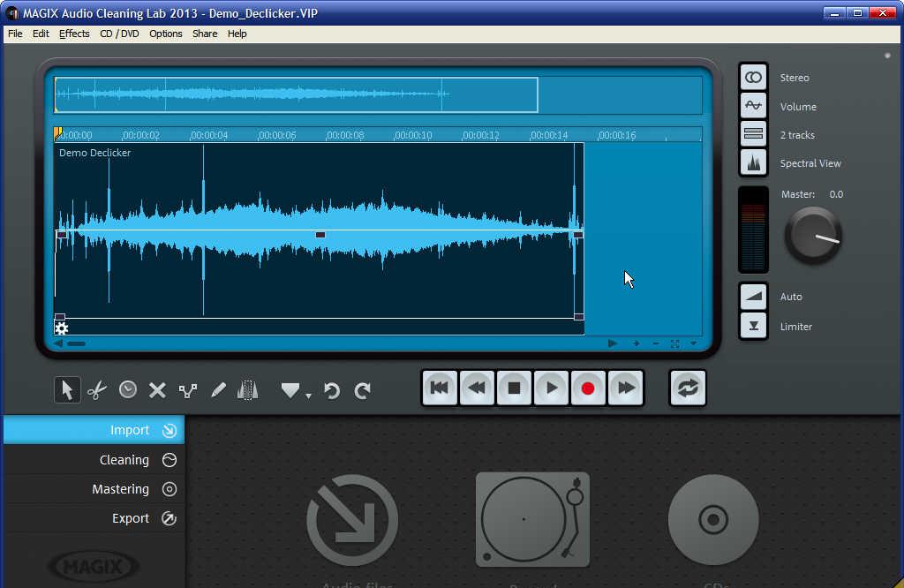This screenshot has height=588, width=904.
Task: Click the Stereo text label
Action: [795, 78]
